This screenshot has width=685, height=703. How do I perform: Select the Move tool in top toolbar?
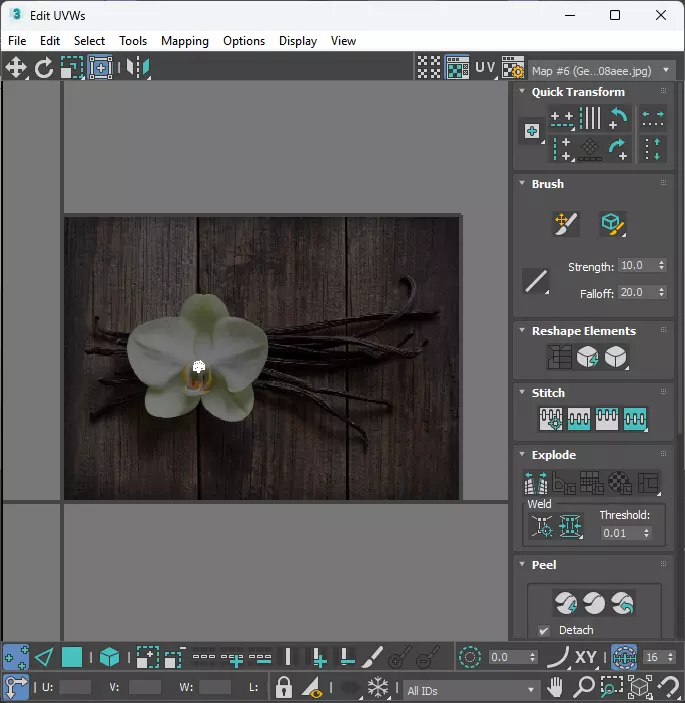pyautogui.click(x=16, y=68)
